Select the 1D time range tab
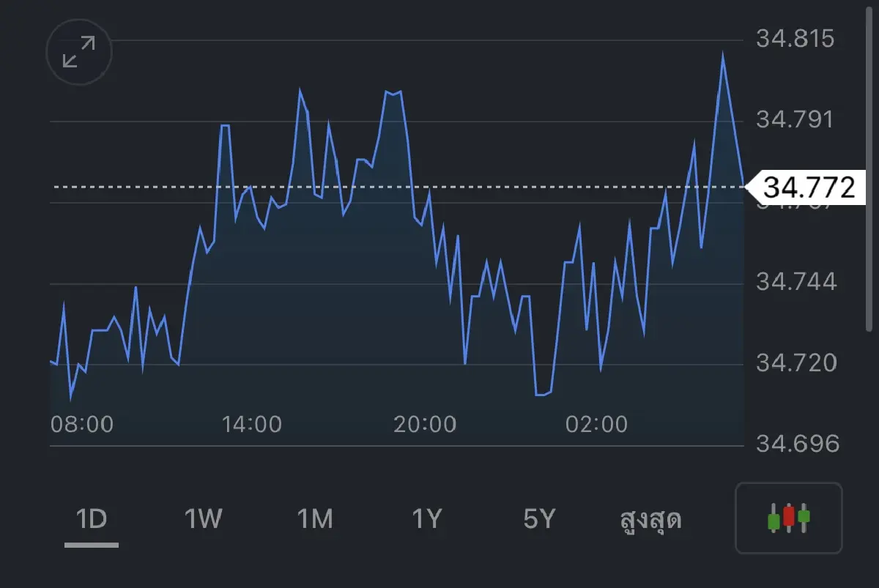 92,519
